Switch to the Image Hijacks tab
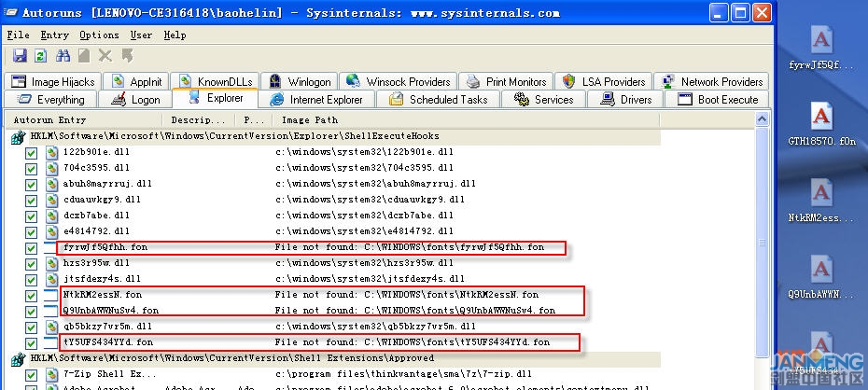The width and height of the screenshot is (868, 390). [x=53, y=82]
